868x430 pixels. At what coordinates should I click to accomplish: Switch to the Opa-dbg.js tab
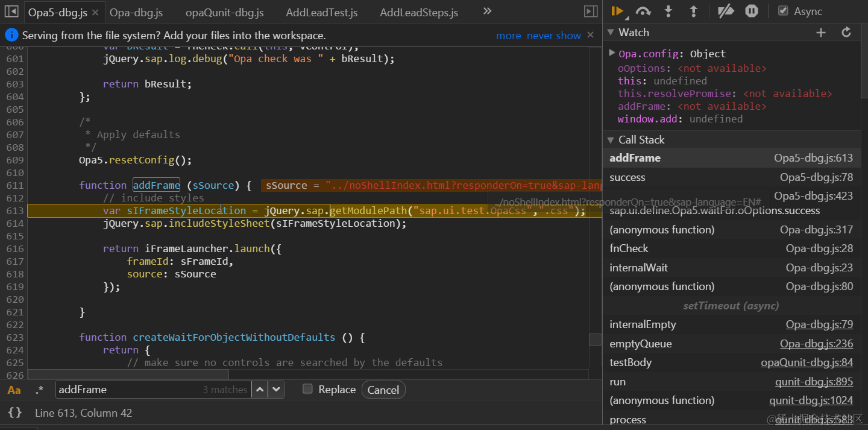[x=137, y=12]
